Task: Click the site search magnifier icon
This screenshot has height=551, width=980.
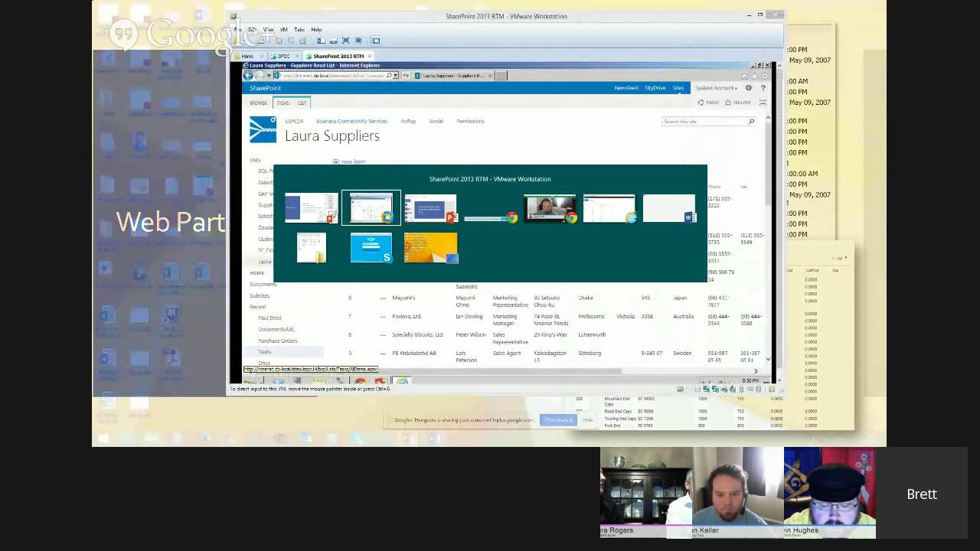Action: (x=751, y=122)
